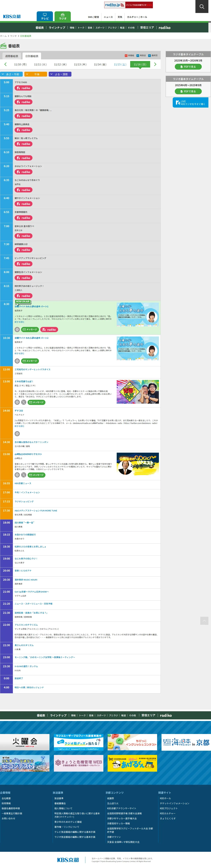Open radiko for 健康なんでも相談

(x=23, y=102)
